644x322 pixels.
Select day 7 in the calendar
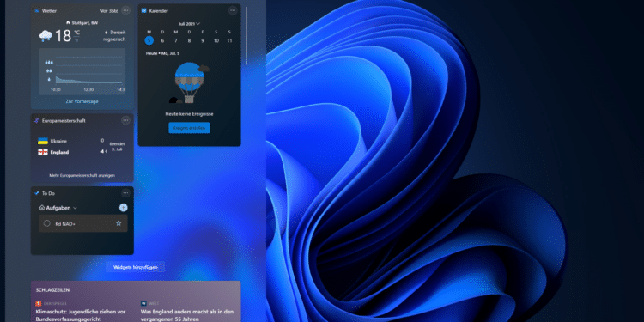tap(176, 40)
